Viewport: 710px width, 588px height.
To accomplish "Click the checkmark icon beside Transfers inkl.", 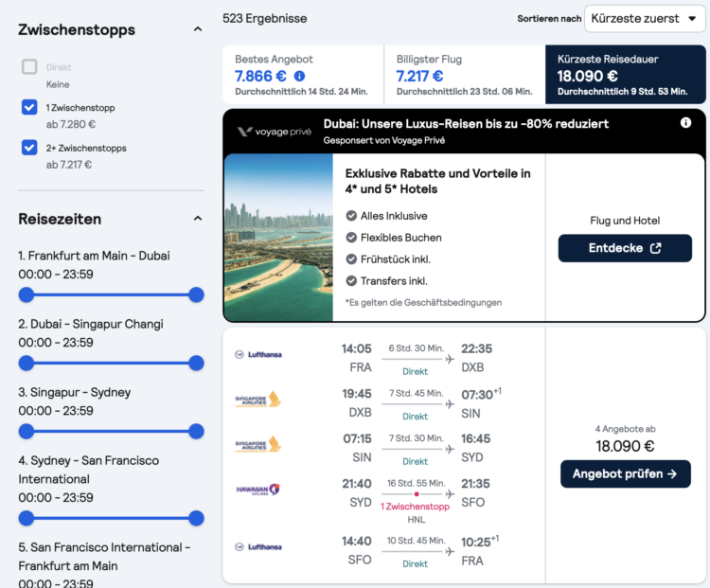I will click(x=351, y=281).
